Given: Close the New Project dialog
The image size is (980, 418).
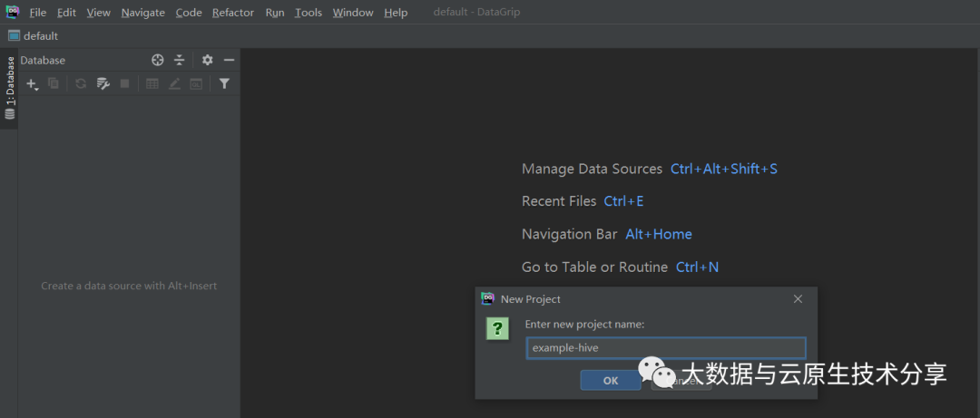Looking at the screenshot, I should point(798,299).
